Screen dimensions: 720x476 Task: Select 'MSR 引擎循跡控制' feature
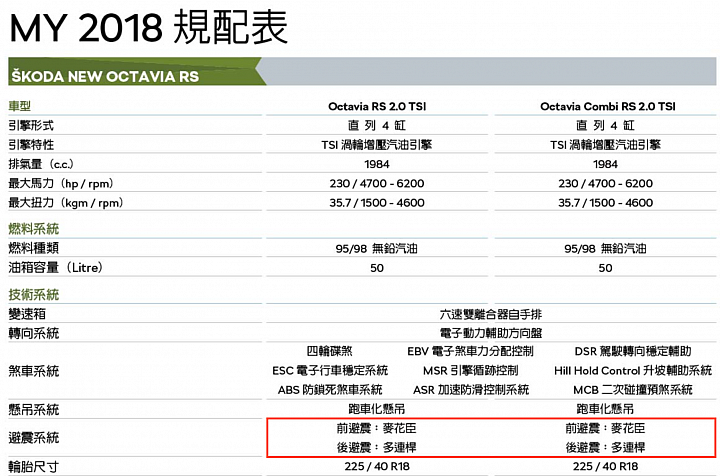point(471,370)
